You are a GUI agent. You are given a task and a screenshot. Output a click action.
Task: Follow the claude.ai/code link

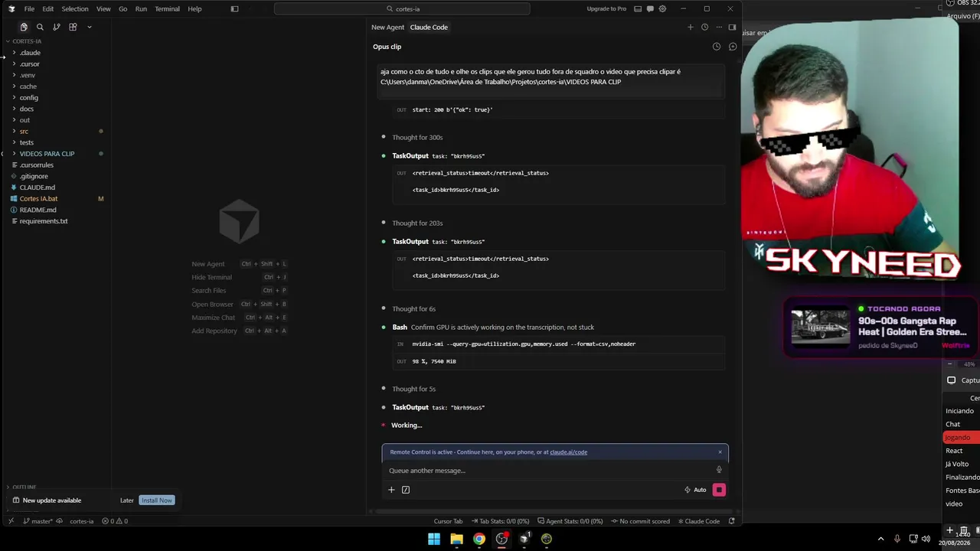coord(568,452)
